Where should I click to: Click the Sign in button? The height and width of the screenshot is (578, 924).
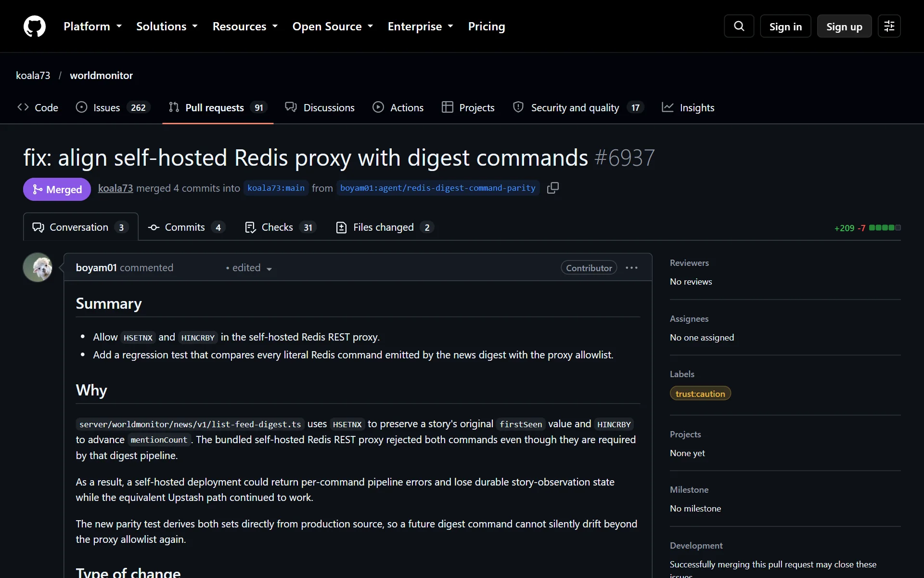[x=785, y=26]
